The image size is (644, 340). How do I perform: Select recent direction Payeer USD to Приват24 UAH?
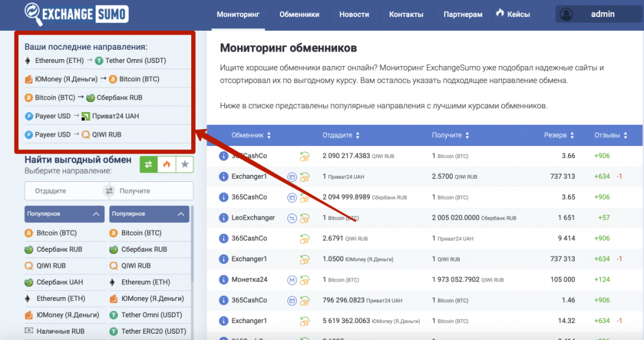click(x=82, y=116)
